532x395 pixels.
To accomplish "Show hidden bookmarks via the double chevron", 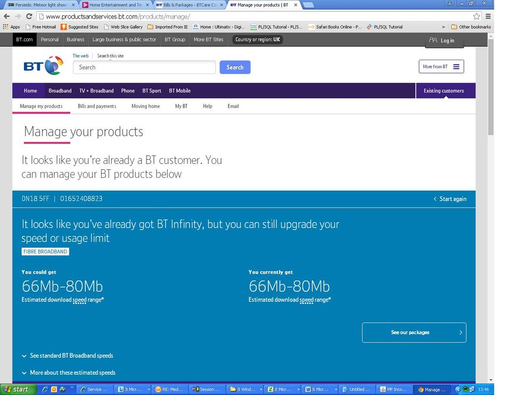I will pyautogui.click(x=444, y=27).
